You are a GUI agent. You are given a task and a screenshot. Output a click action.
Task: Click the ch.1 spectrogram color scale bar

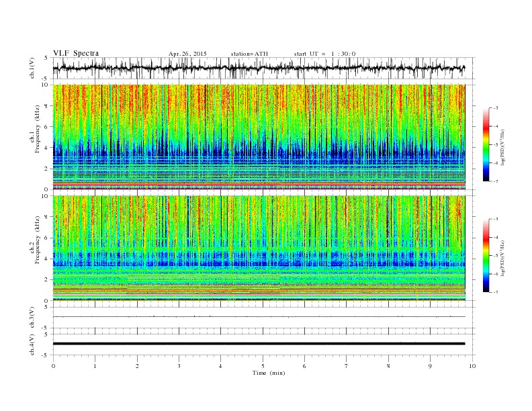click(x=486, y=144)
